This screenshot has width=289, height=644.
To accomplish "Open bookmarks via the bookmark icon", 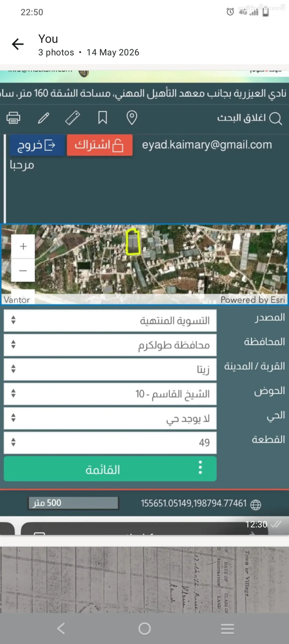I will [102, 118].
